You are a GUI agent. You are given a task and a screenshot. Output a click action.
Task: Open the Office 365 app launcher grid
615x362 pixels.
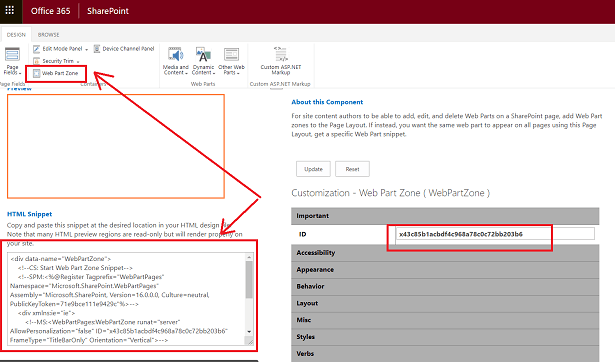point(10,11)
